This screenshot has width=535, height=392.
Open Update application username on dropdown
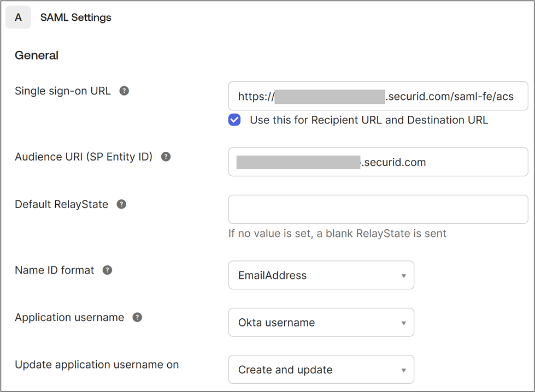coord(321,370)
